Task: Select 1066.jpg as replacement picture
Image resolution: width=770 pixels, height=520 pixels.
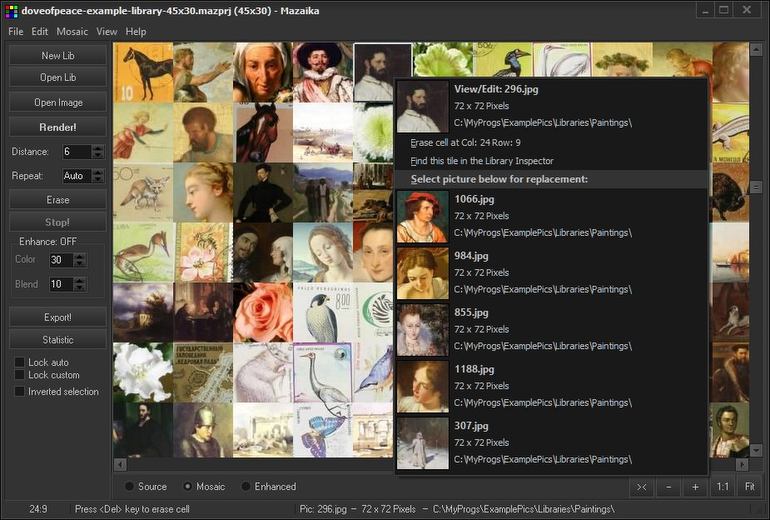Action: click(x=551, y=217)
